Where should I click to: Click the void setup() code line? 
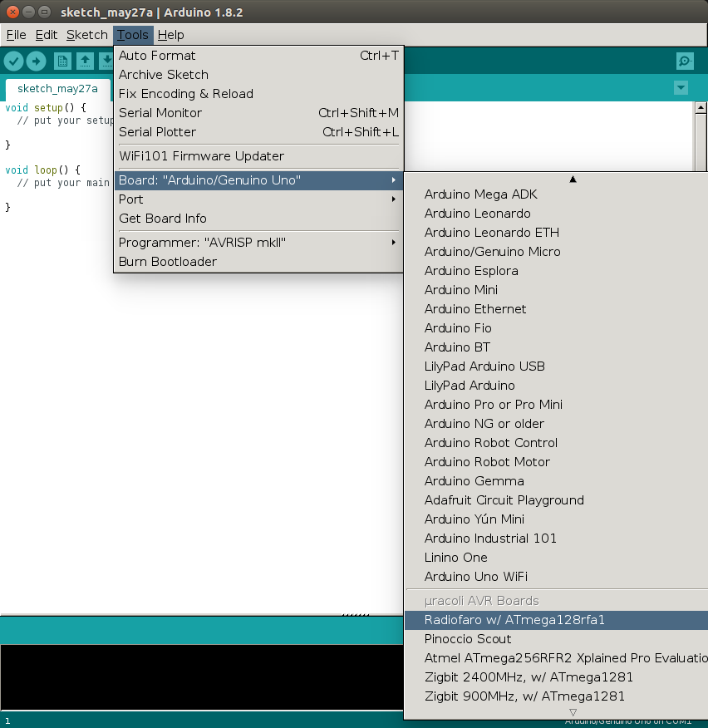pos(46,108)
